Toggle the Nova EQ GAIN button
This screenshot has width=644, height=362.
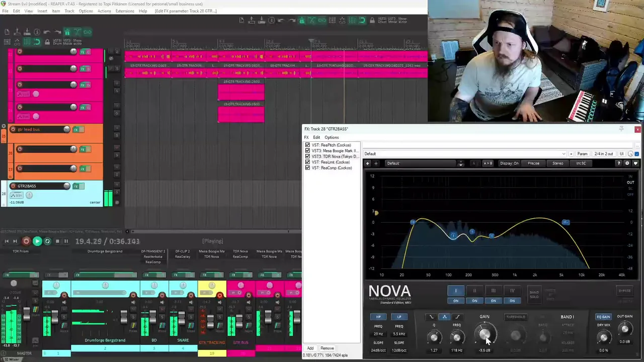[x=603, y=317]
